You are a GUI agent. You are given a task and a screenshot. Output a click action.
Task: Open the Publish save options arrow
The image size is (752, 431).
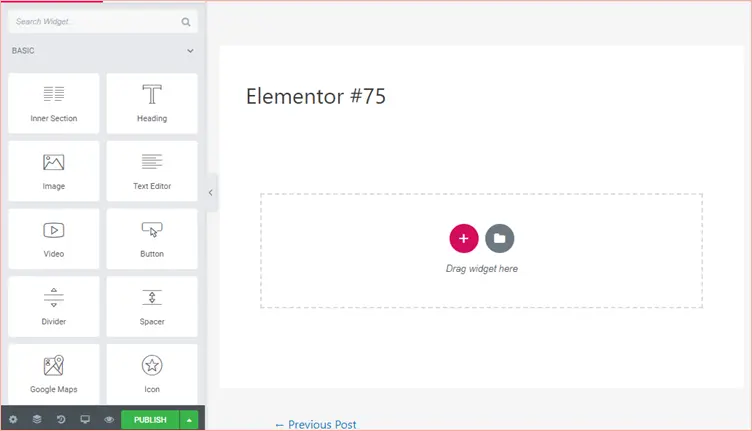189,420
